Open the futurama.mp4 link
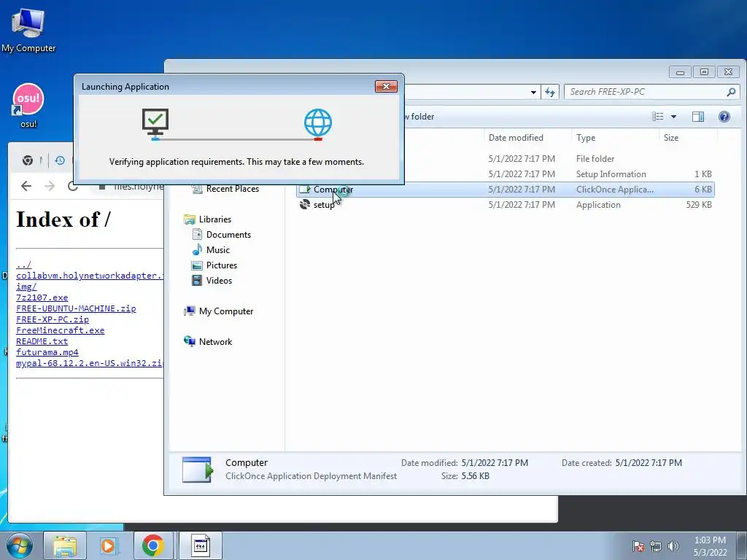This screenshot has width=747, height=560. [47, 352]
